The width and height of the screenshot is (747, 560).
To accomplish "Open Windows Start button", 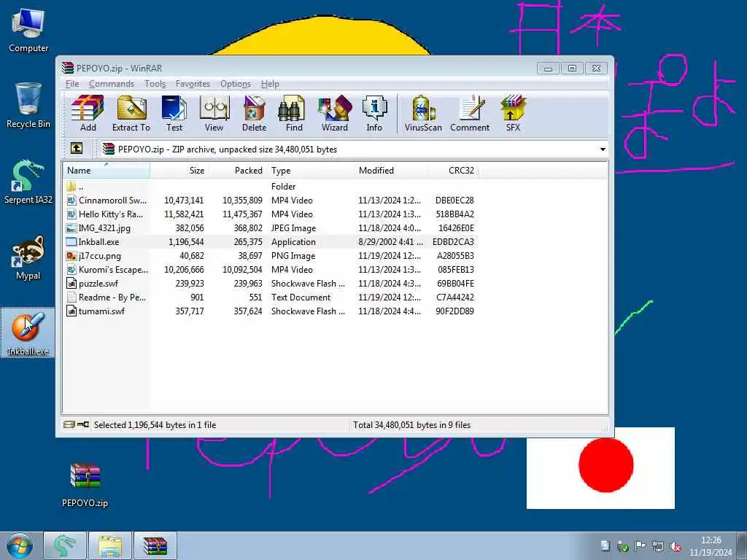I will coord(20,545).
